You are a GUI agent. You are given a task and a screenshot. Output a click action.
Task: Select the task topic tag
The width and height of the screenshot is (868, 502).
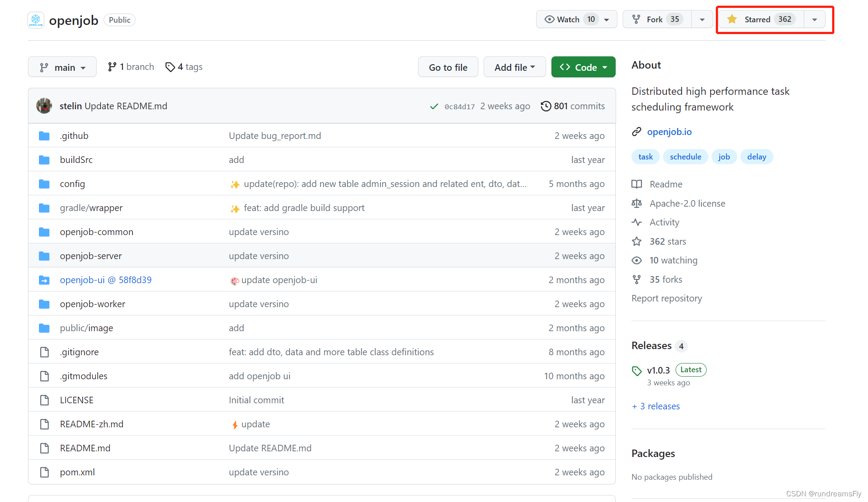[x=645, y=157]
